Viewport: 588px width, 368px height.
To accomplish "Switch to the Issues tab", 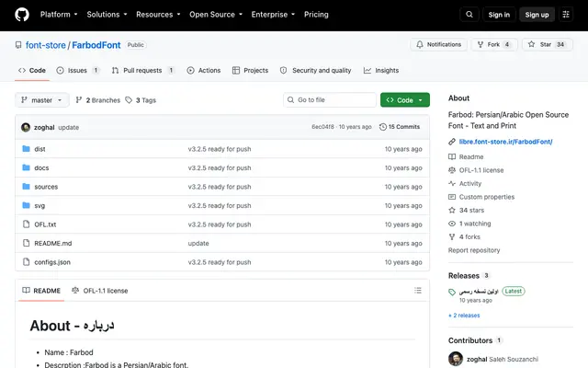I will pos(78,71).
